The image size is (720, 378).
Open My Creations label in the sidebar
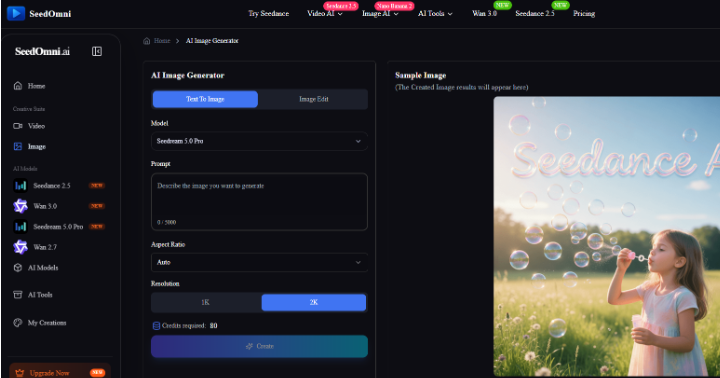pos(47,322)
